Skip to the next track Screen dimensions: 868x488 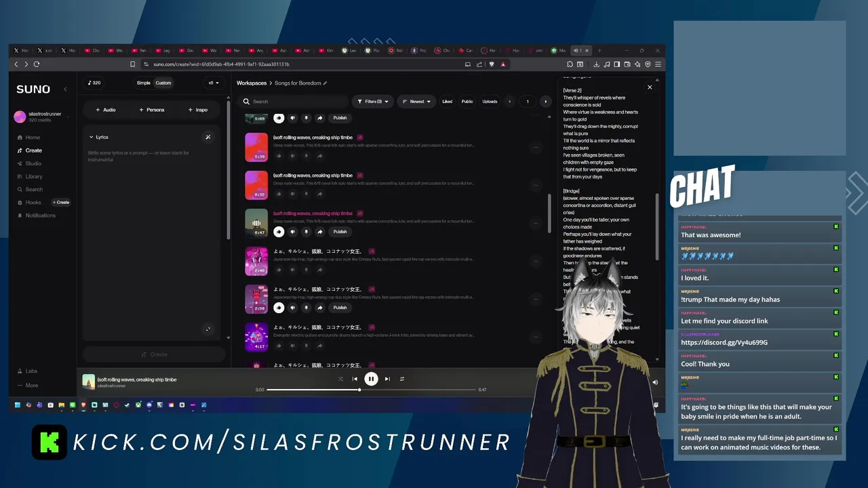[387, 379]
